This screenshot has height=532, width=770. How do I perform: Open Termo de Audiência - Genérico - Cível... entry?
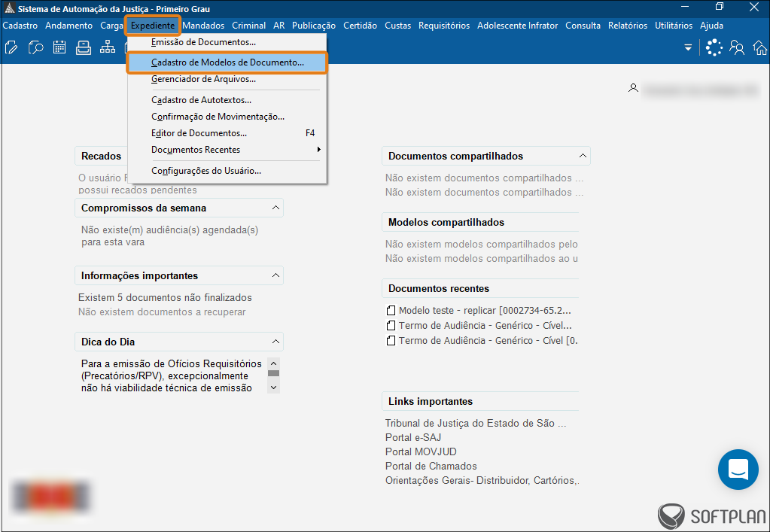coord(485,325)
